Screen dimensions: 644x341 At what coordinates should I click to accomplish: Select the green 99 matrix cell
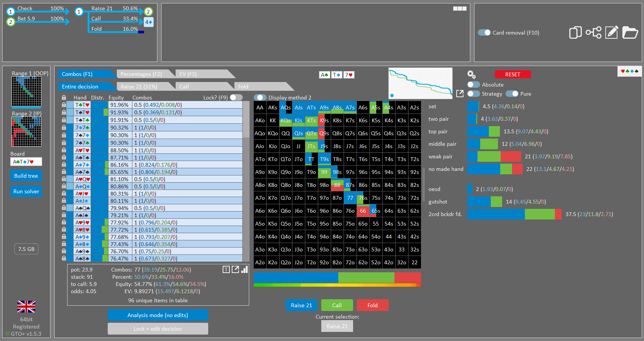[324, 172]
